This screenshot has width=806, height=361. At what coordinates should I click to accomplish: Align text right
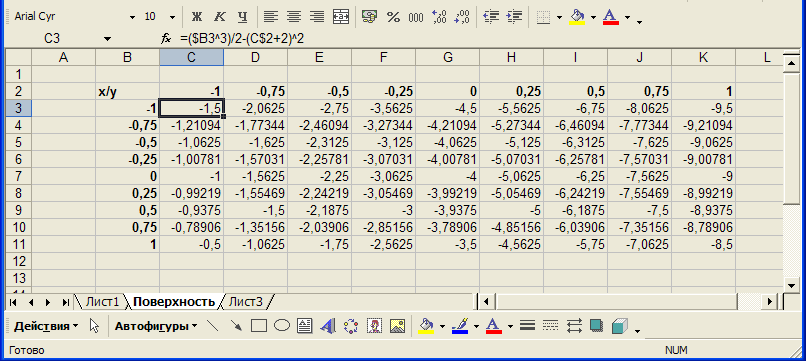click(x=317, y=17)
